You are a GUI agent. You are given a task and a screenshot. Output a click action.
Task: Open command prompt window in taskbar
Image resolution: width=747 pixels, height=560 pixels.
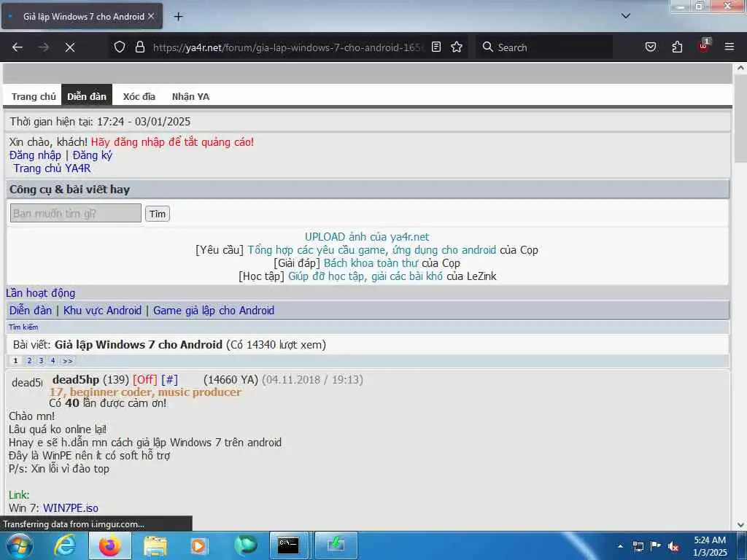288,545
